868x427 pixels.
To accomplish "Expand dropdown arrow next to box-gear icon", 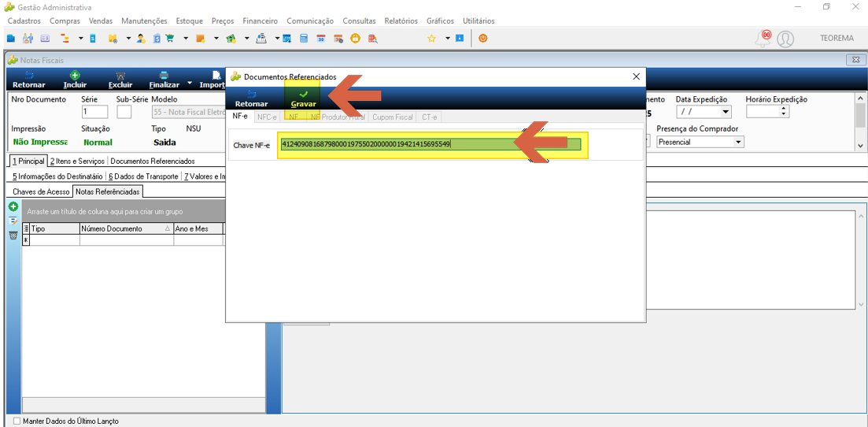I will pos(128,39).
